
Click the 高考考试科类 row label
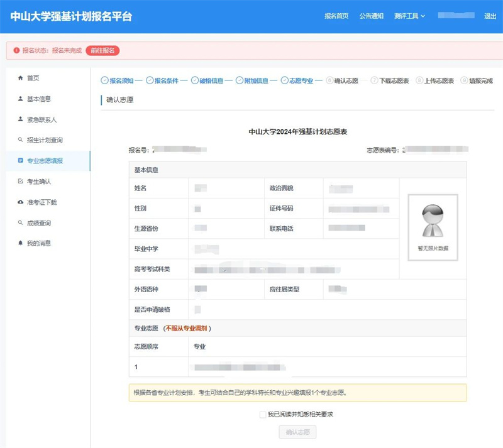click(152, 269)
